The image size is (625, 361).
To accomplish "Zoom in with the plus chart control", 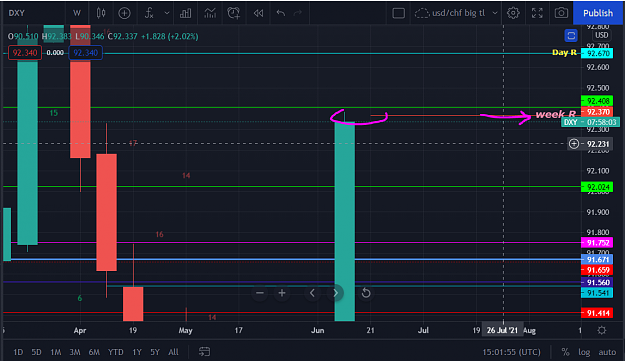I will click(x=282, y=293).
